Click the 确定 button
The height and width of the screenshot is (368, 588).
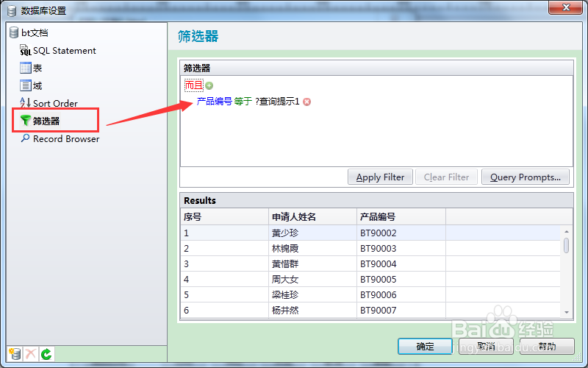[x=425, y=346]
